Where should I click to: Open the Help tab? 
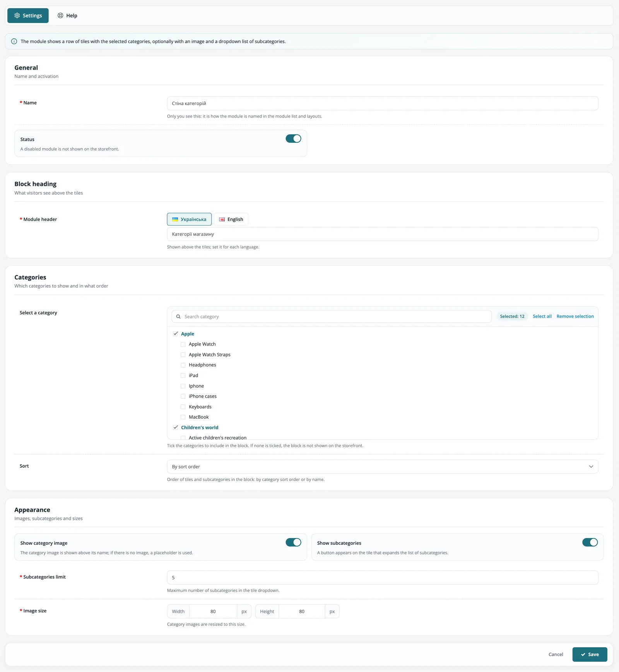click(67, 15)
